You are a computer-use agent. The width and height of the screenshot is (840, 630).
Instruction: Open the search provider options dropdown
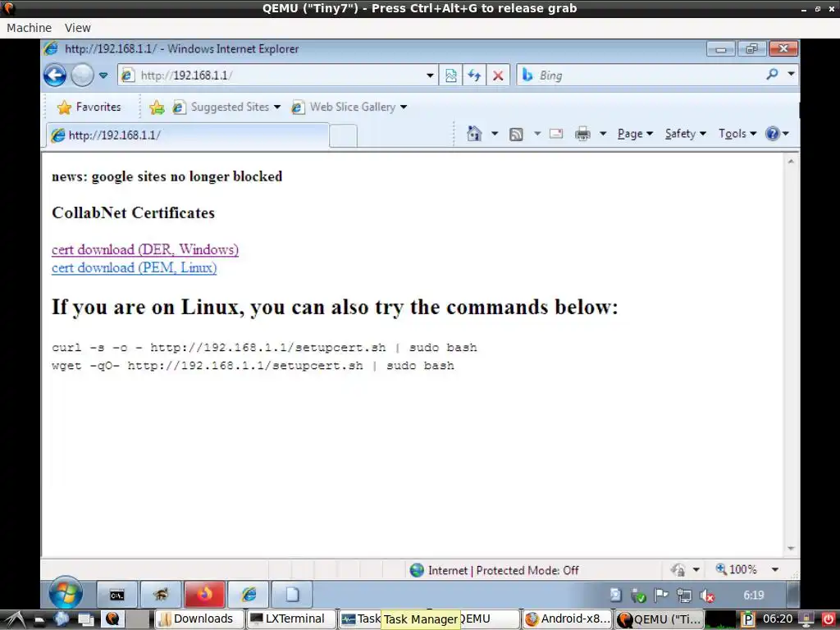tap(791, 74)
